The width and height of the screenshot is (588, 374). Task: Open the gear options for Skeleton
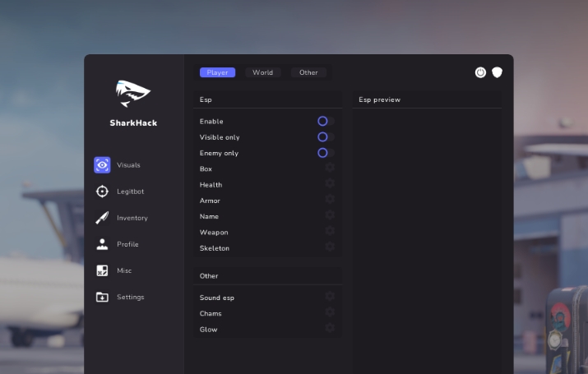tap(330, 247)
